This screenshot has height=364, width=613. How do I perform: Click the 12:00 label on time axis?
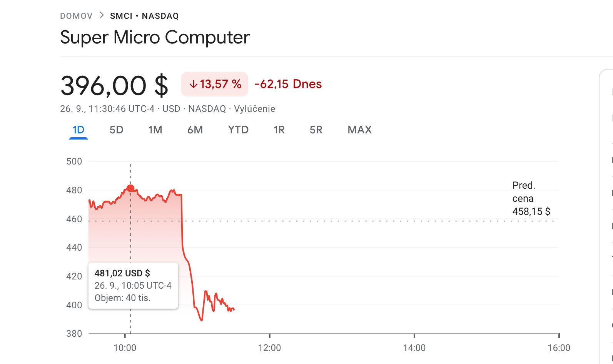[269, 348]
